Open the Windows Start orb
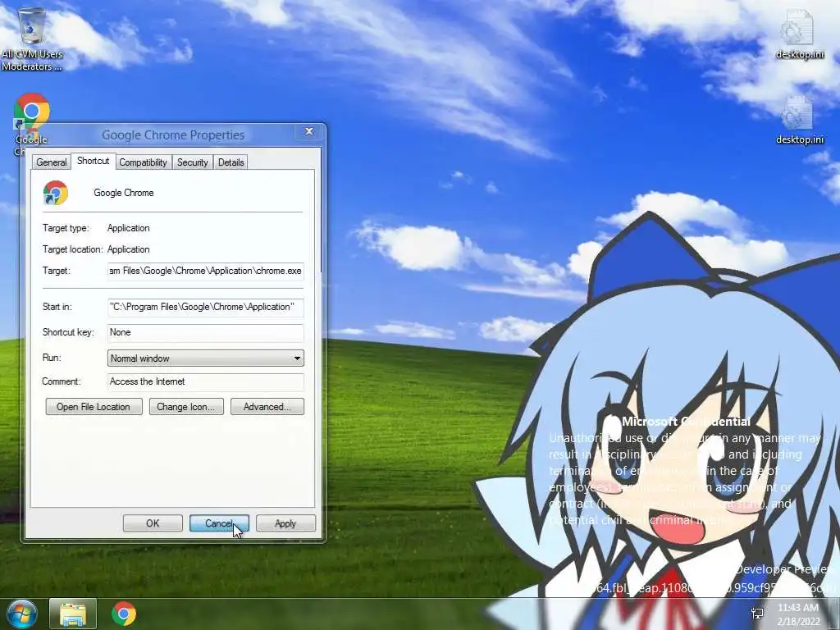Screen dimensions: 840x630 pos(21,614)
